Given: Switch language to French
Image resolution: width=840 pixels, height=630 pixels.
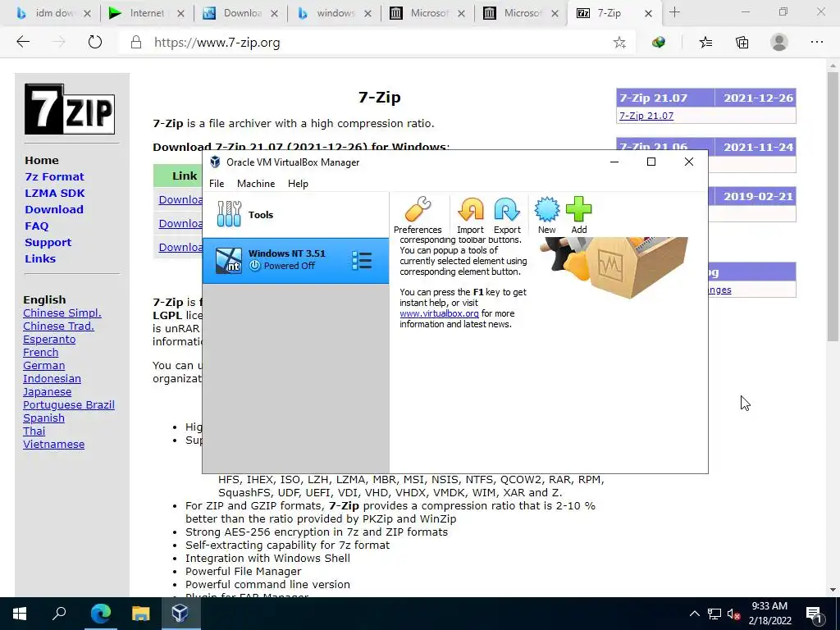Looking at the screenshot, I should (x=41, y=352).
